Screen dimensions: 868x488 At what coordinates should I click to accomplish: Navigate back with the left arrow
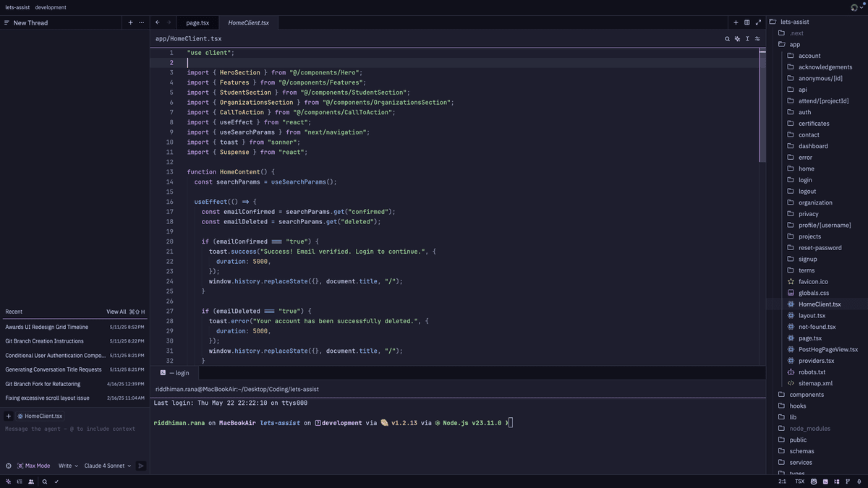[158, 22]
